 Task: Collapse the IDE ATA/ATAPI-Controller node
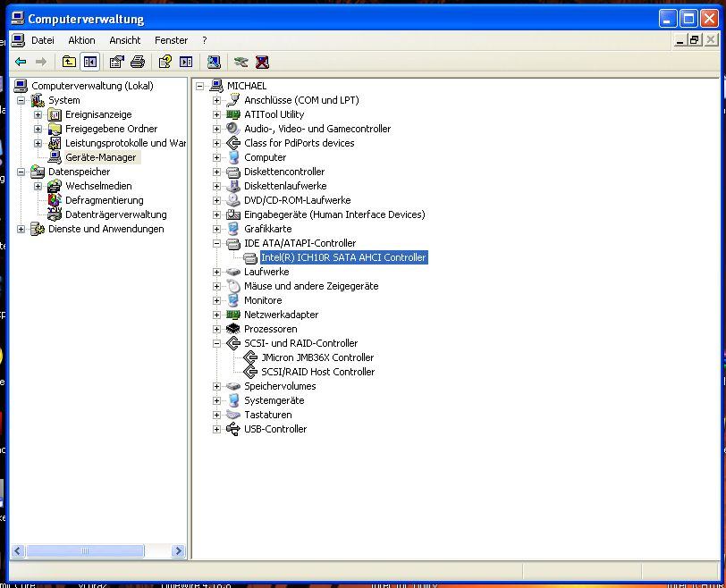pos(216,243)
